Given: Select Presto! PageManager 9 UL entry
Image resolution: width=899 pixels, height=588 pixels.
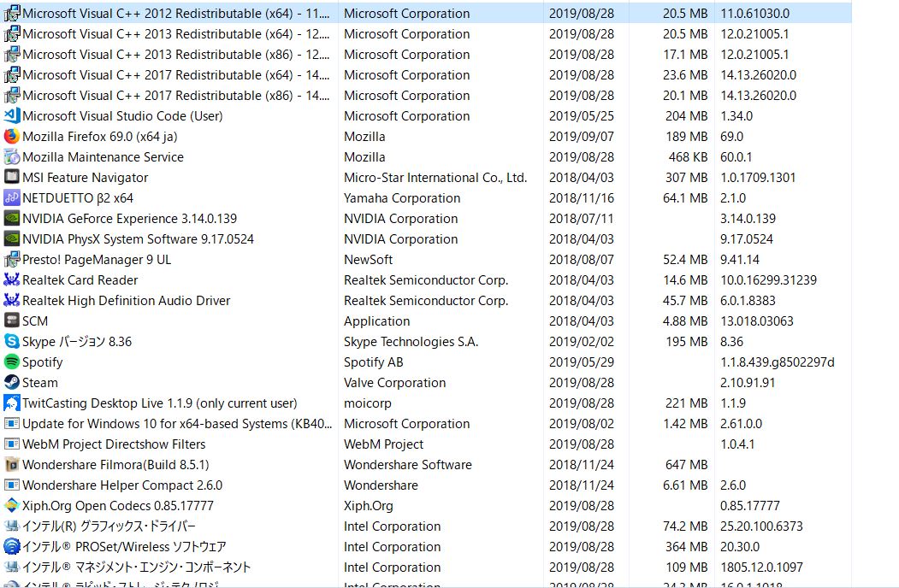Looking at the screenshot, I should coord(97,260).
